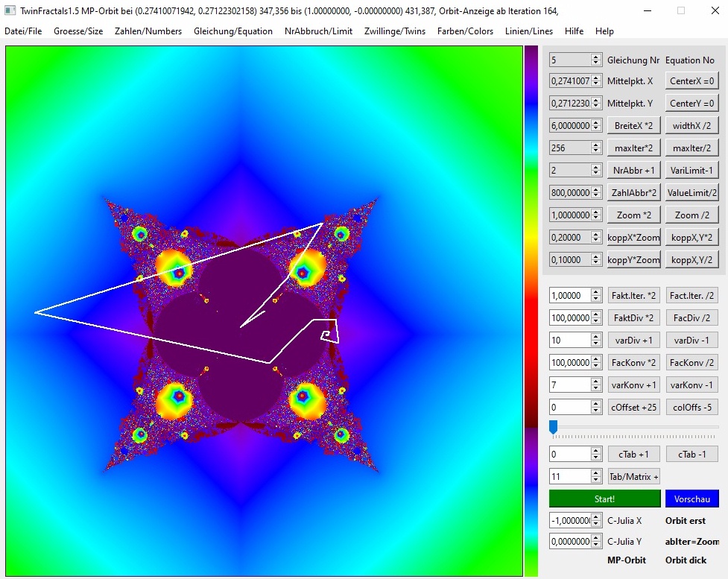This screenshot has height=579, width=728.
Task: Click the FacKonv *2 button
Action: 634,362
